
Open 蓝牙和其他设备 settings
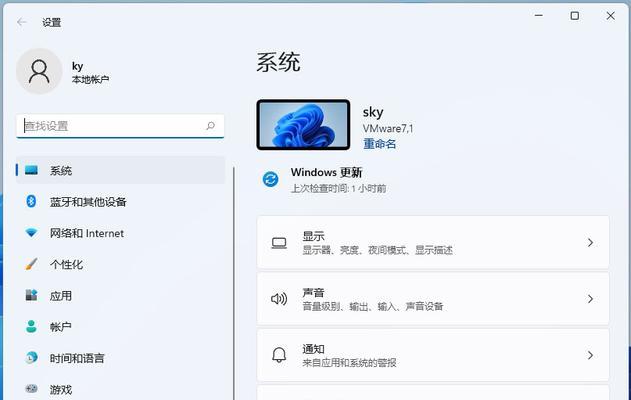[x=120, y=202]
